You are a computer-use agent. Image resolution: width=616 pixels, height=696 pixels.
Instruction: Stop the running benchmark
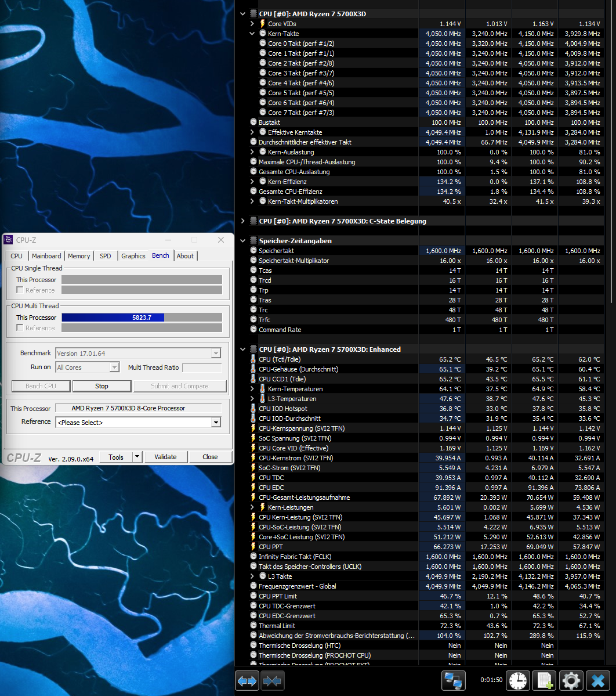tap(102, 386)
